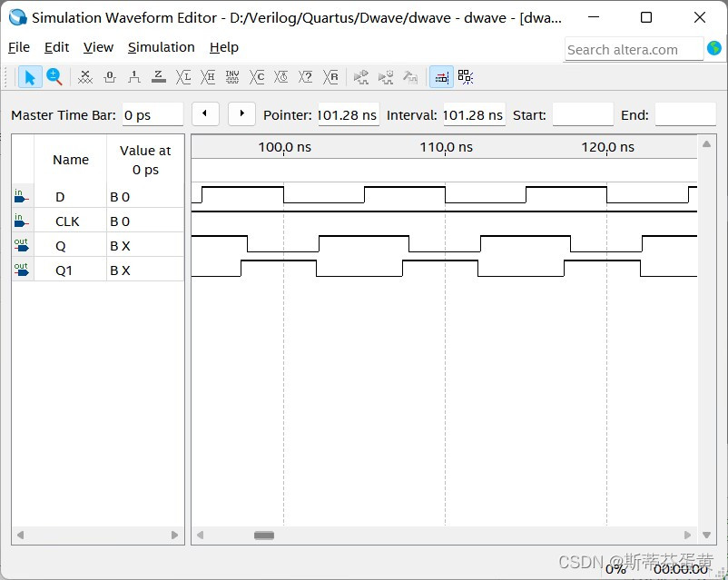Click name panel scrollbar right arrow
Viewport: 728px width, 580px height.
[174, 535]
